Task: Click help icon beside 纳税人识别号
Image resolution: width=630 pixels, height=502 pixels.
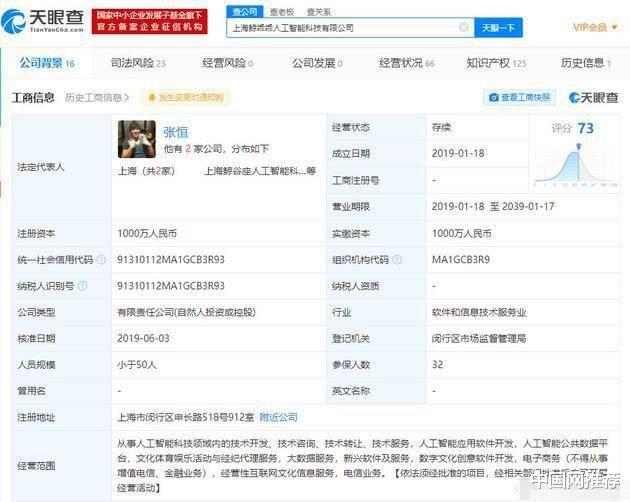Action: coord(82,286)
